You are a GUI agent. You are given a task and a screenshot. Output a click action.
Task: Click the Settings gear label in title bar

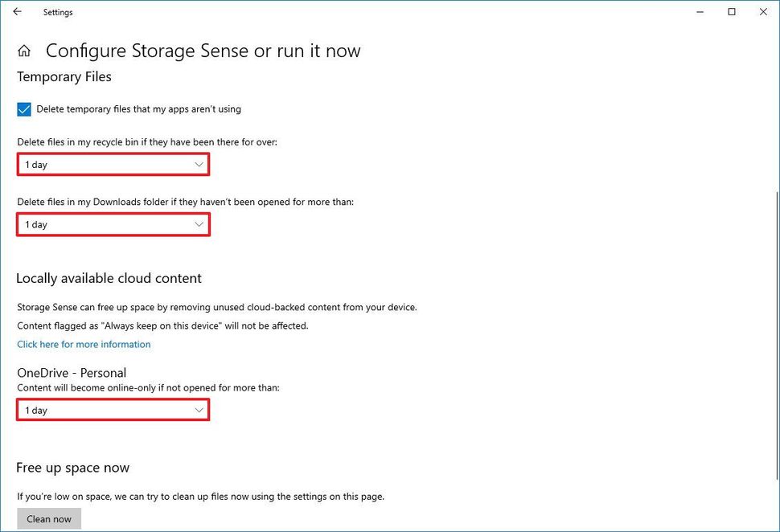coord(57,12)
